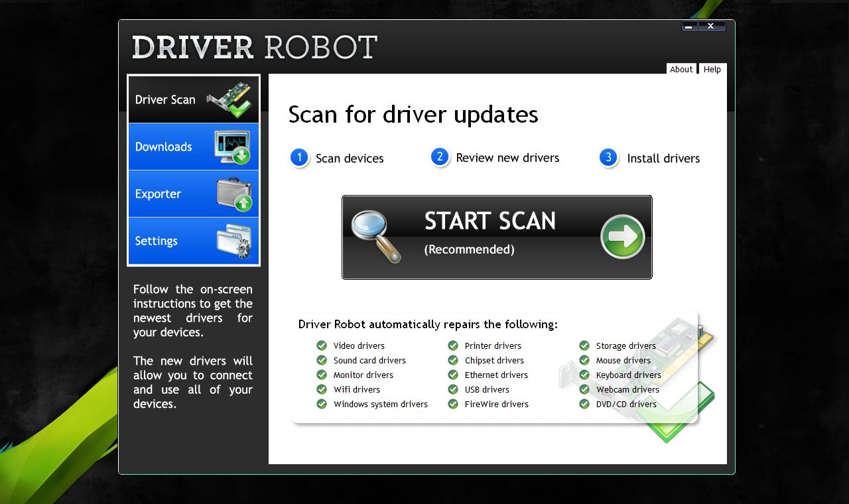Click step 1 circle for Scan devices
This screenshot has width=849, height=504.
[300, 158]
